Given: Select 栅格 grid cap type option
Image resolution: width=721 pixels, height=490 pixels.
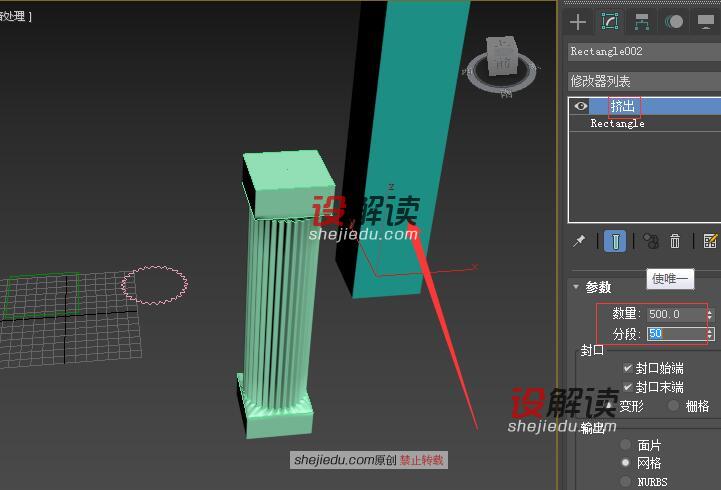Looking at the screenshot, I should (674, 406).
